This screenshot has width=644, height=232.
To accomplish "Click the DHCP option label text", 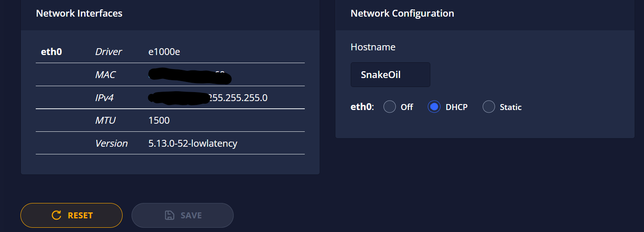I will (456, 107).
